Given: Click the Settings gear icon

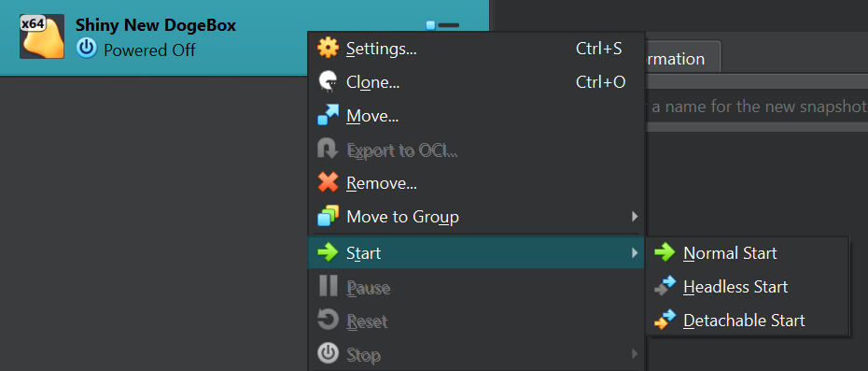Looking at the screenshot, I should [x=329, y=49].
